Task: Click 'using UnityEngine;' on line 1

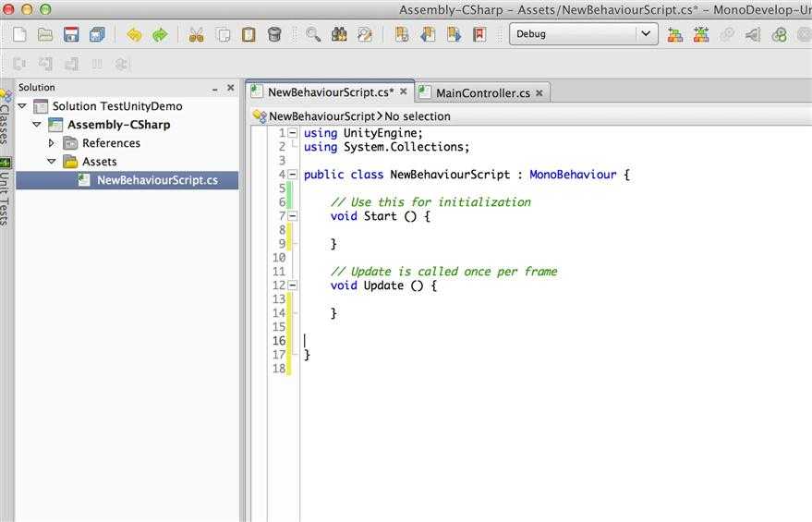Action: point(364,133)
